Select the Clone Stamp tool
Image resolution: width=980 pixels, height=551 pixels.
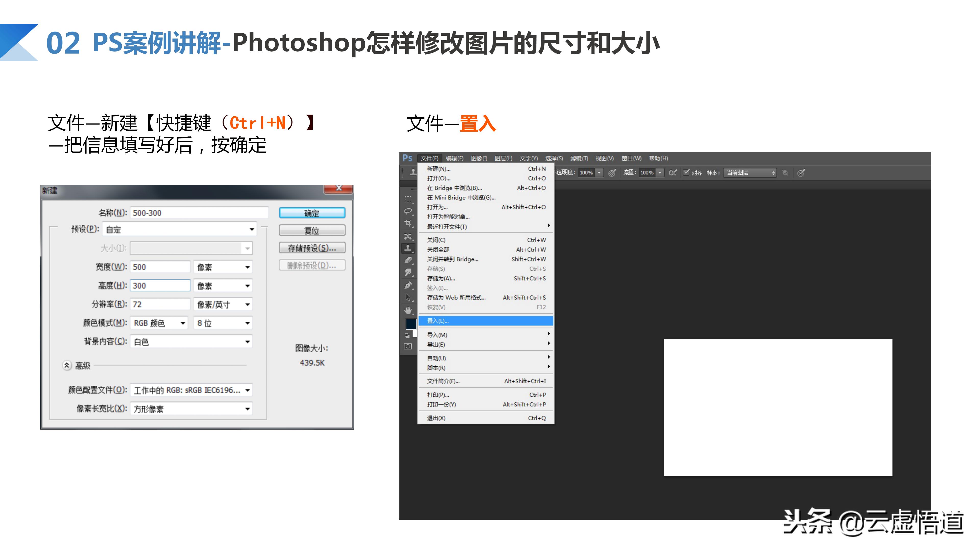point(408,248)
